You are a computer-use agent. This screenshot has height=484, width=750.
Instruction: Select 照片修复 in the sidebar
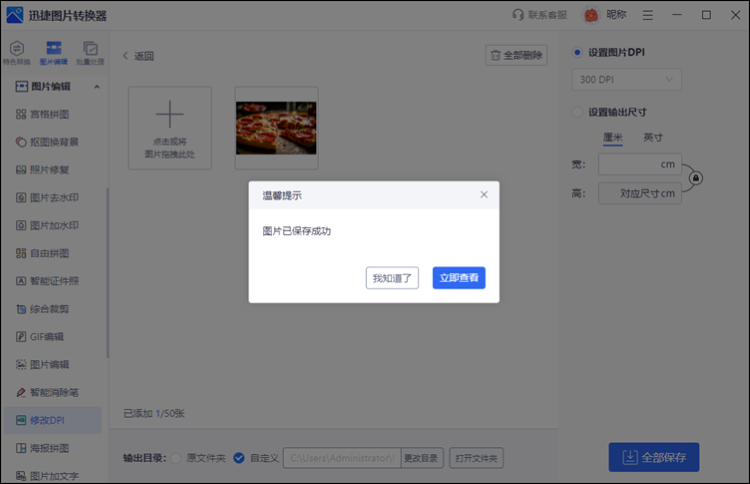click(43, 170)
